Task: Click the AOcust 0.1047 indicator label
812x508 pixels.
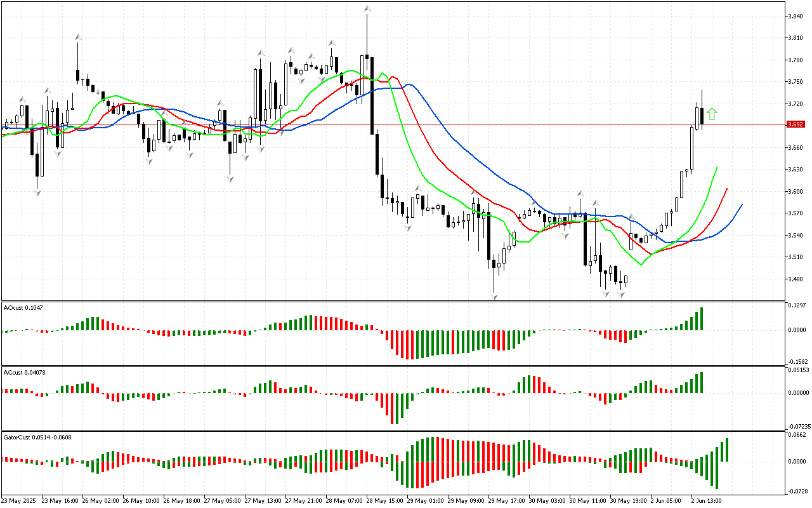Action: pos(23,307)
